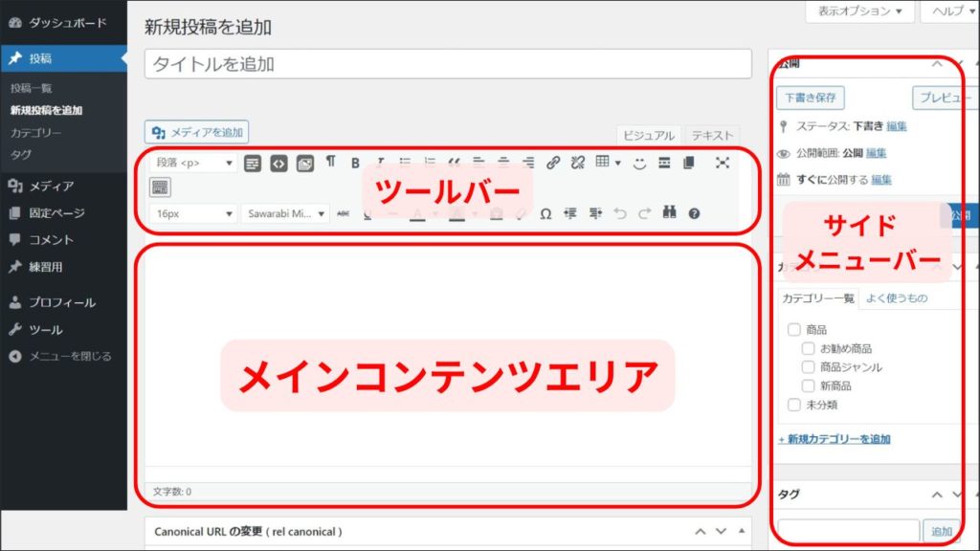980x551 pixels.
Task: Open the 段落 paragraph format dropdown
Action: point(194,164)
